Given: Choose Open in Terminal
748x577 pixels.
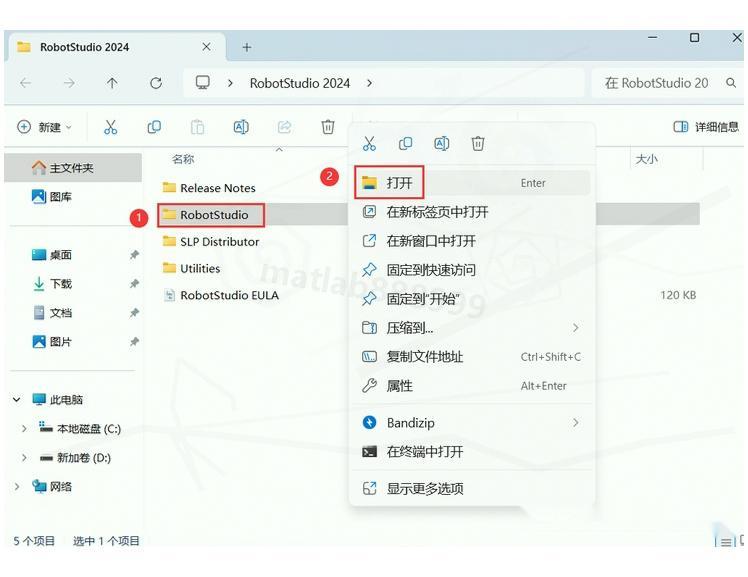Looking at the screenshot, I should pos(472,452).
